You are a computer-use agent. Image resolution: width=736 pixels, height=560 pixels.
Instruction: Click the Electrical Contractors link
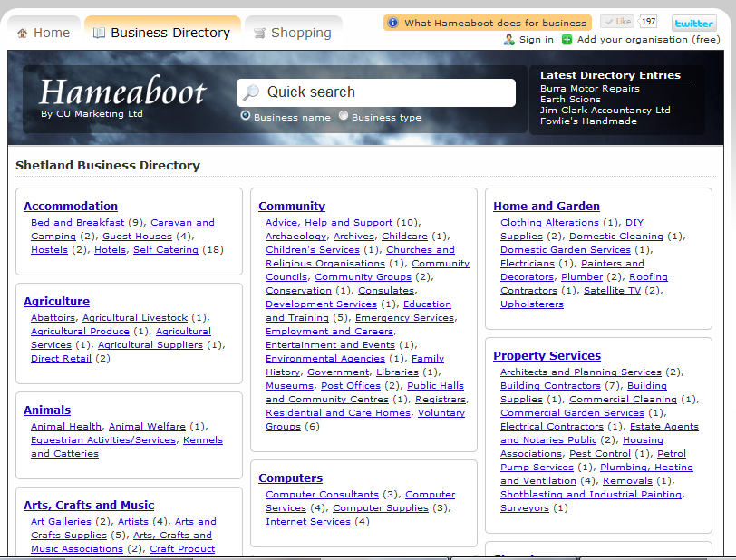coord(551,427)
